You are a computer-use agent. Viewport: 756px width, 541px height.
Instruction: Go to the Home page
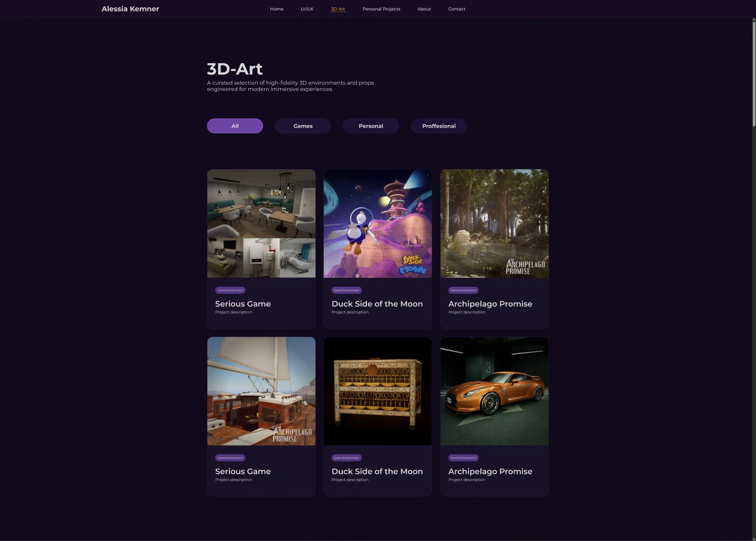(277, 9)
